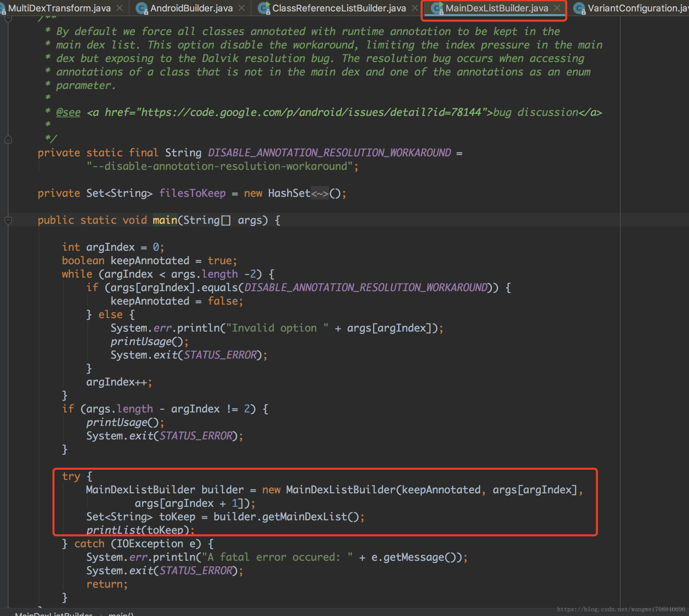
Task: Collapse the Javadoc comment at its start fold marker
Action: 8,19
